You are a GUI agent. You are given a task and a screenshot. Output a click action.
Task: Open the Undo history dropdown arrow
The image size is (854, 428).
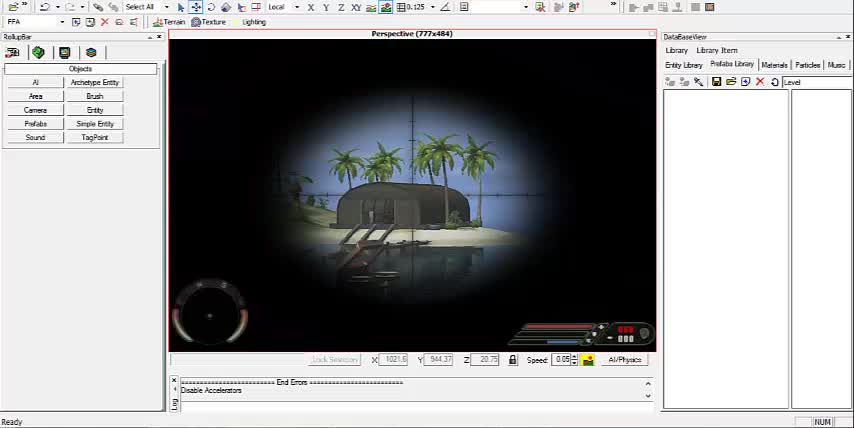[57, 7]
